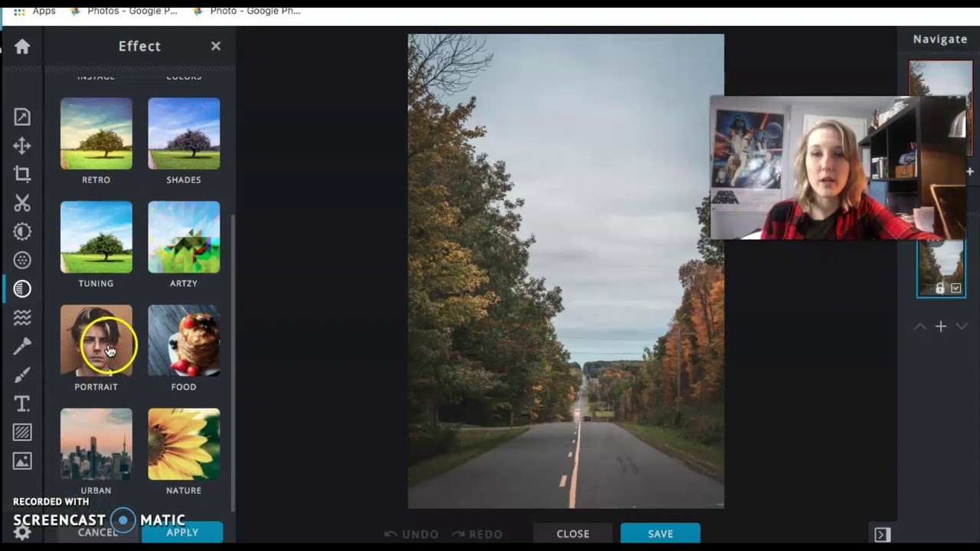
Task: Collapse the right panel arrow icon
Action: pyautogui.click(x=882, y=534)
